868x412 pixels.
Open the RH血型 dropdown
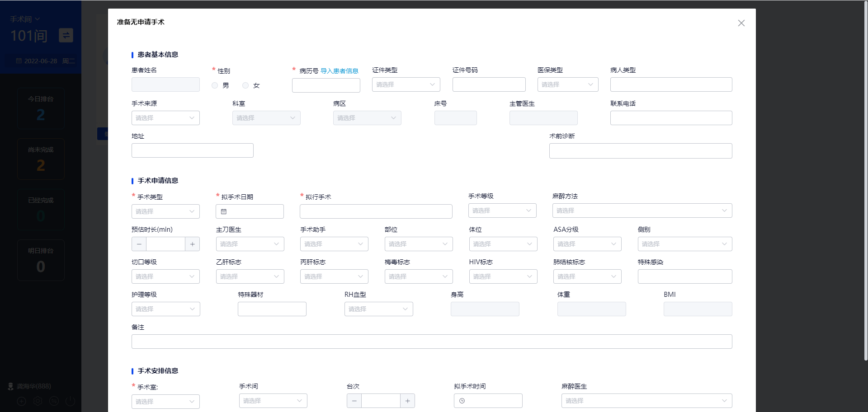378,309
